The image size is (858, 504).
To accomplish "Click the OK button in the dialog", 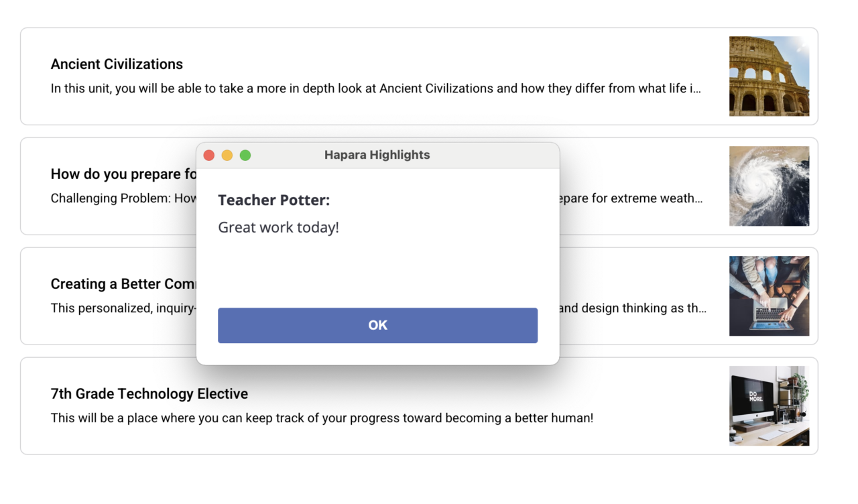I will pos(377,325).
